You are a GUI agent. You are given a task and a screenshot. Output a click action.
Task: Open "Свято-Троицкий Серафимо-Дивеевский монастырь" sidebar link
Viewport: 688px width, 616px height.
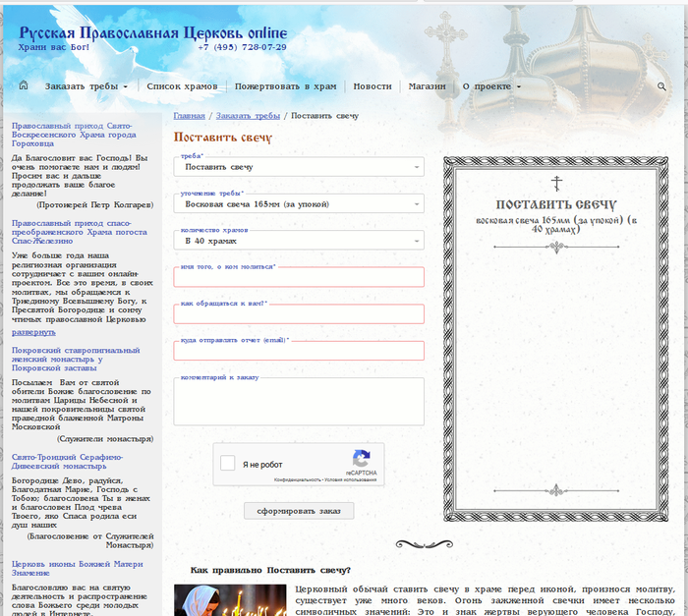coord(67,462)
